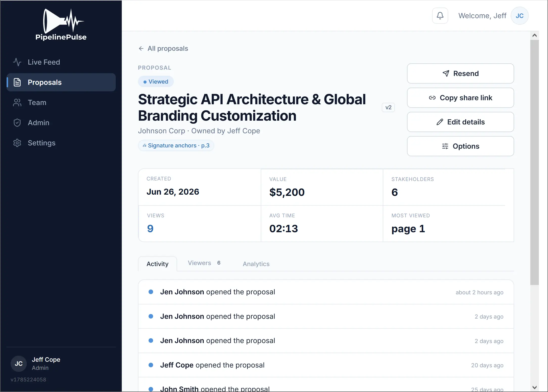The width and height of the screenshot is (548, 392).
Task: Click the Live Feed pulse icon
Action: pos(17,62)
